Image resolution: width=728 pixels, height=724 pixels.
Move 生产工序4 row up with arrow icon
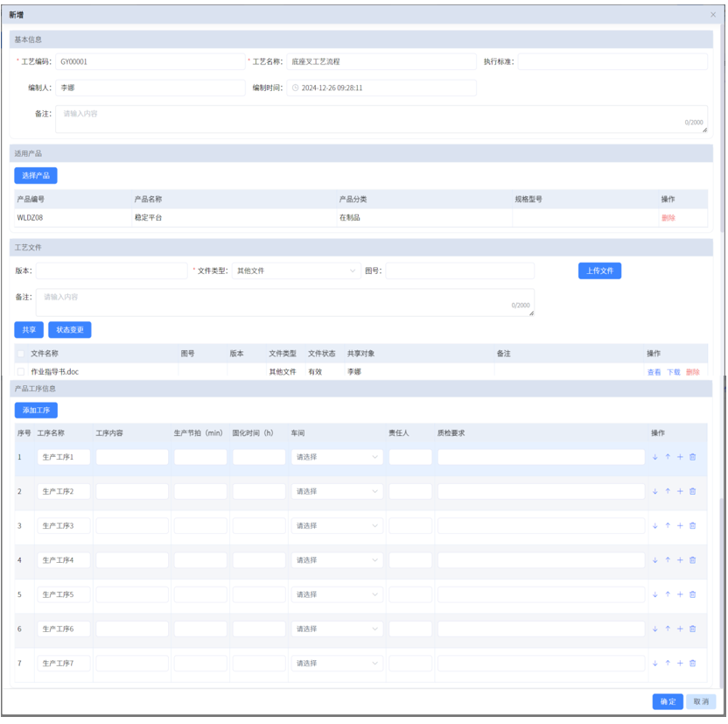coord(667,560)
